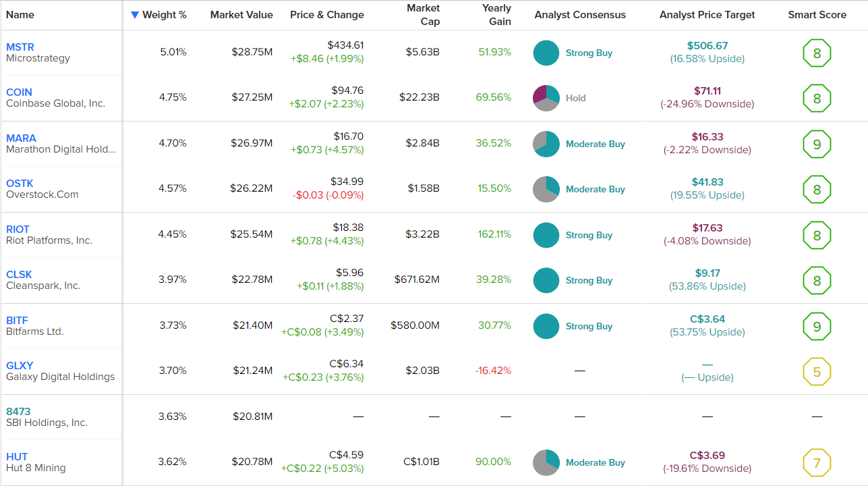Click MARA analyst consensus pie chart

tap(546, 144)
